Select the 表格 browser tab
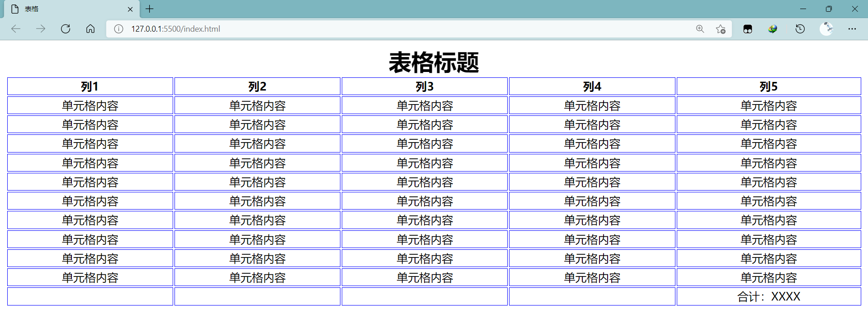This screenshot has width=868, height=315. [x=71, y=9]
